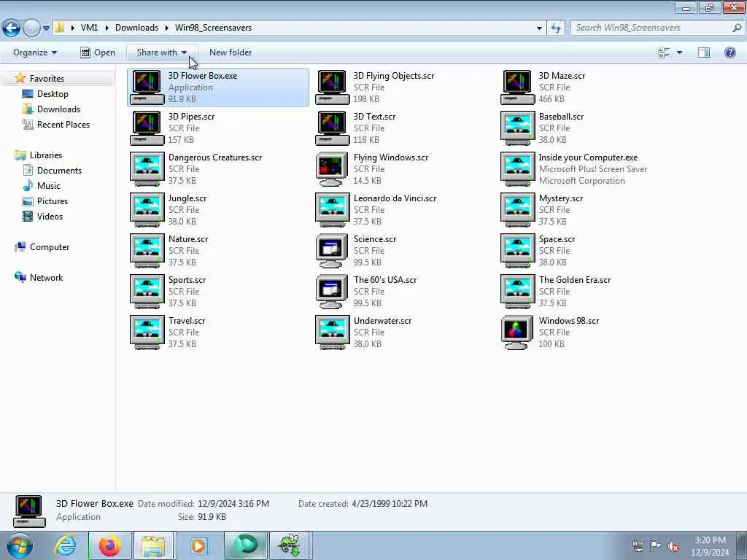Screen dimensions: 747x560
Task: Select Computer in the navigation pane
Action: tap(50, 247)
